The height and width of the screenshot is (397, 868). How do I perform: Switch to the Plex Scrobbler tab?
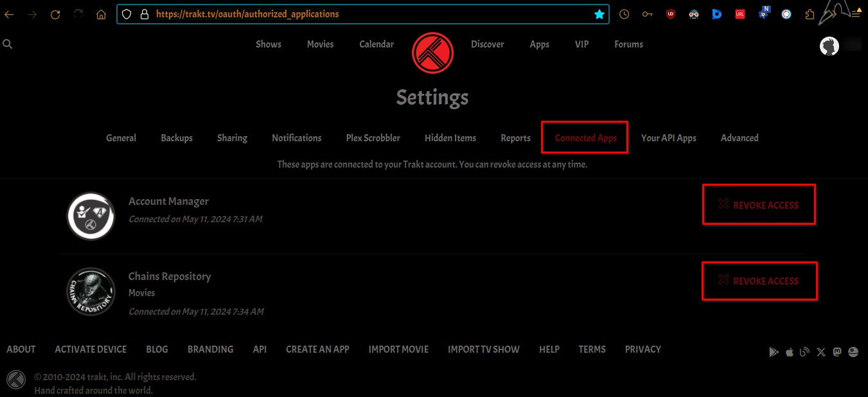click(x=373, y=138)
